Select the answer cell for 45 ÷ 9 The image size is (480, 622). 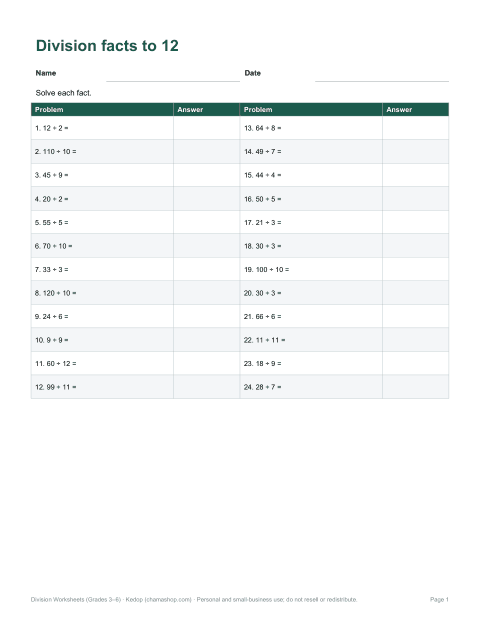(207, 175)
